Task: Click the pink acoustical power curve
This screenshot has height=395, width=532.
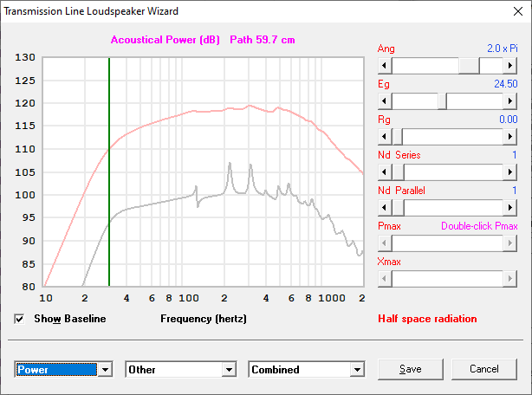Action: point(204,111)
